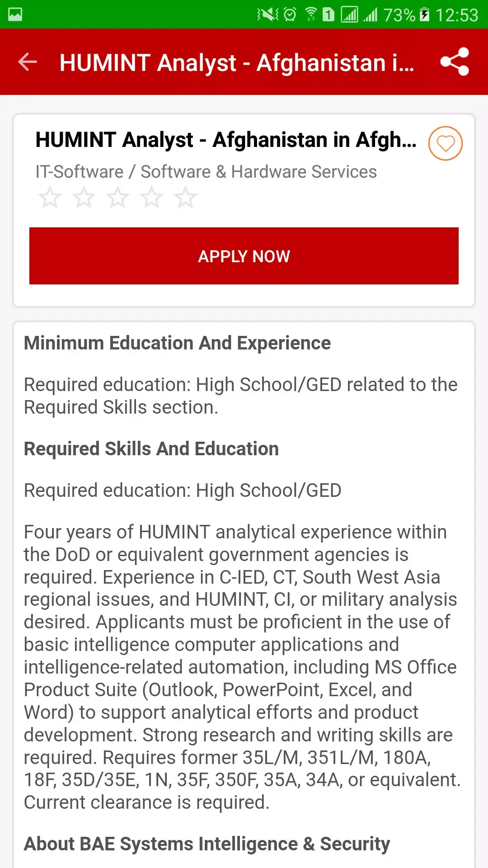
Task: Tap the back arrow in header
Action: (28, 62)
